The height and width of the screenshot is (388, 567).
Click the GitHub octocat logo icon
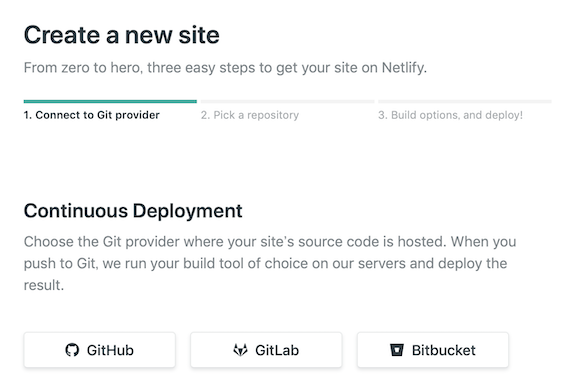click(72, 350)
